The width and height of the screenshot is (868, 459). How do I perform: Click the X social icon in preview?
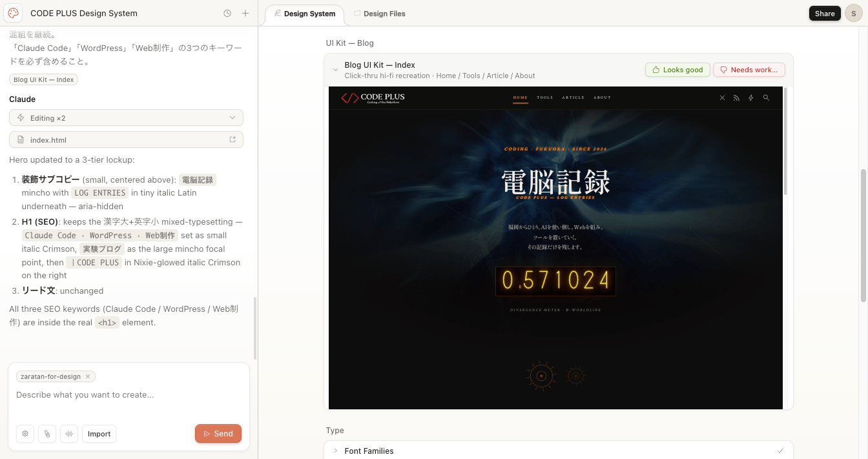(x=722, y=97)
